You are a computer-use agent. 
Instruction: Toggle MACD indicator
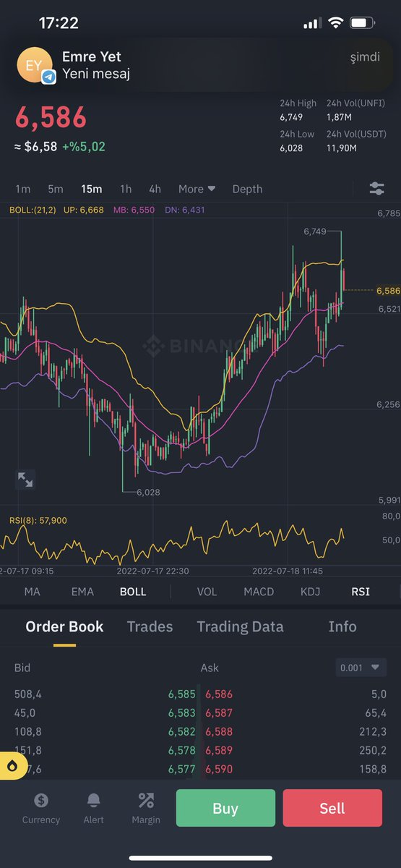259,591
